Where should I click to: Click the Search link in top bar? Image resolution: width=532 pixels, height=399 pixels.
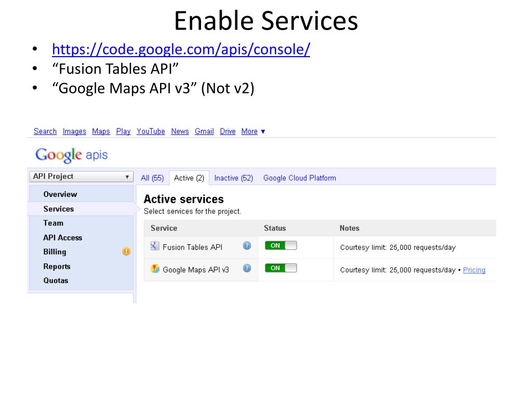[45, 131]
